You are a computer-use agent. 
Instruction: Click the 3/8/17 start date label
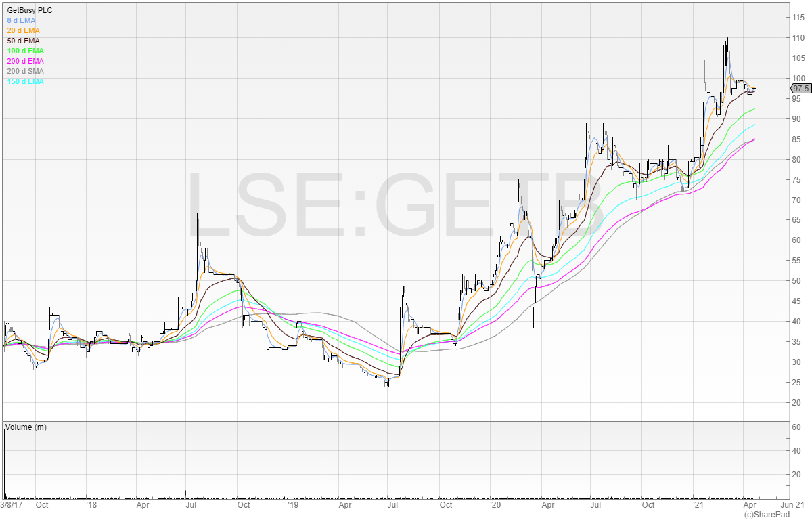13,505
